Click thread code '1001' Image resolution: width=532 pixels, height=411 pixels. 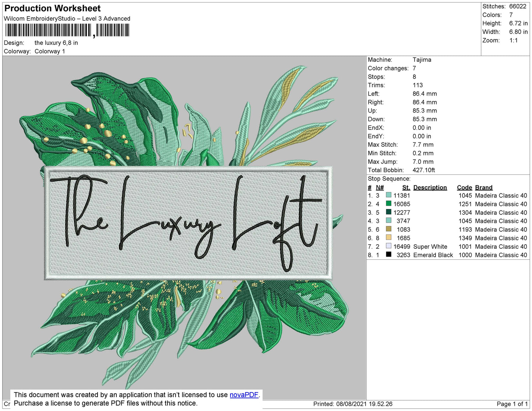[465, 247]
